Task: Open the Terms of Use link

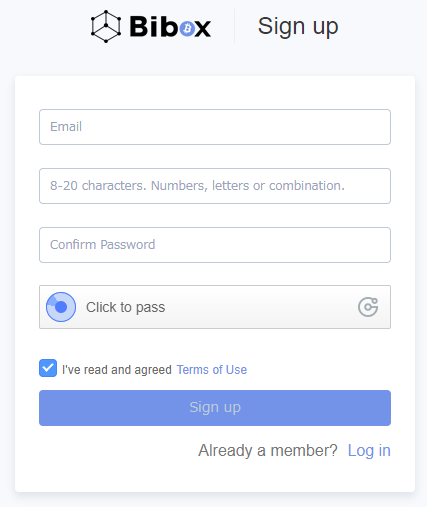Action: click(212, 370)
